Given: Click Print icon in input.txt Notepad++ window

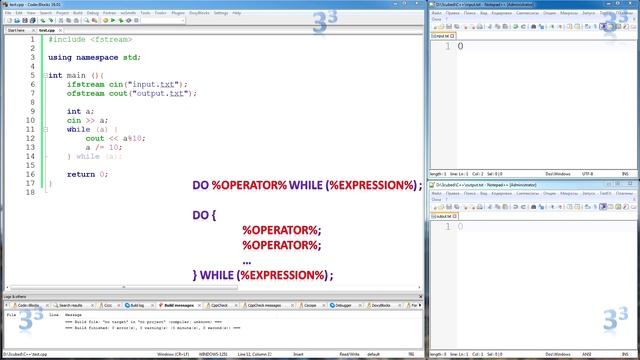Looking at the screenshot, I should [480, 27].
